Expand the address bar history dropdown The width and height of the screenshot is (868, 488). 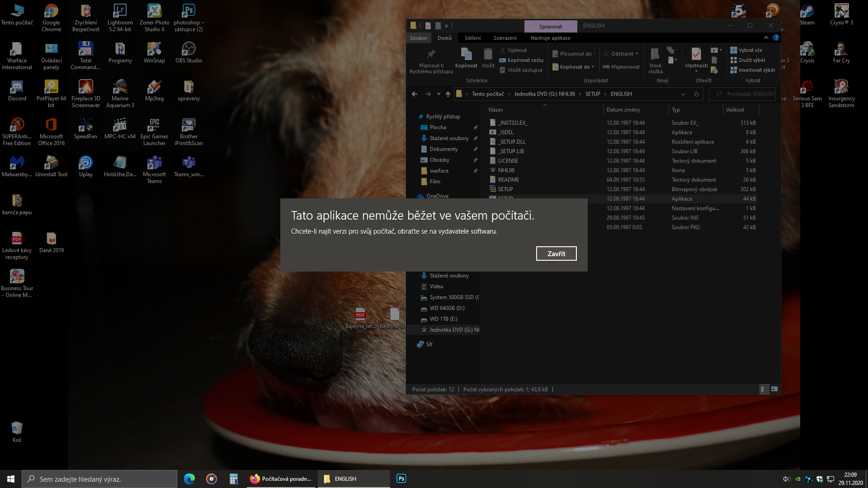tap(683, 94)
